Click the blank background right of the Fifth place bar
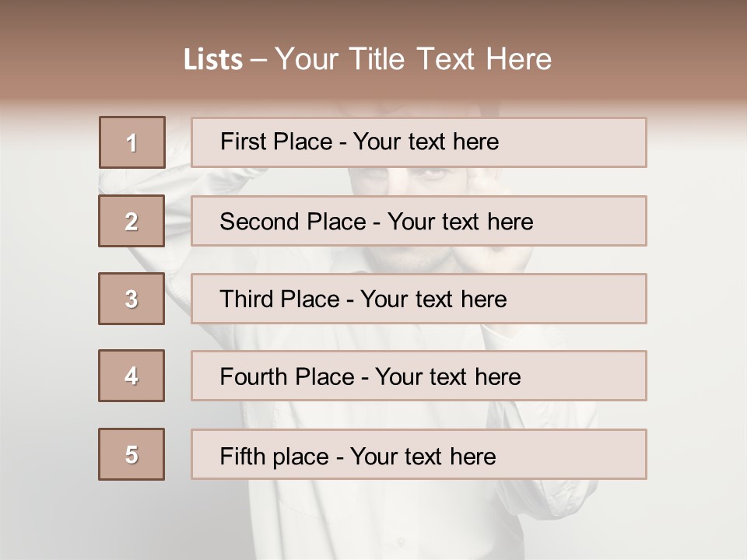This screenshot has width=747, height=560. (x=693, y=454)
